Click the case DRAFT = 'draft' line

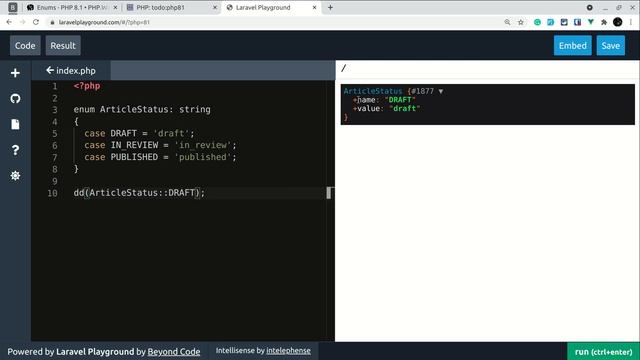139,133
